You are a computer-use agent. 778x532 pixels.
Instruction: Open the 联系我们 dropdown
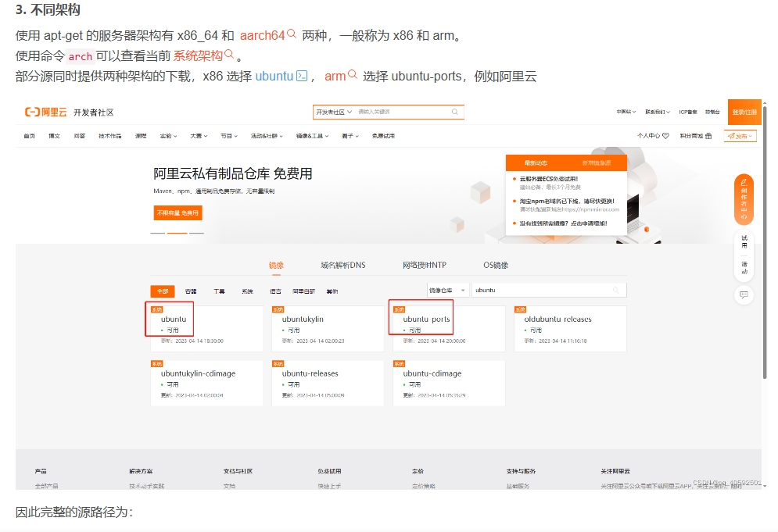click(658, 112)
